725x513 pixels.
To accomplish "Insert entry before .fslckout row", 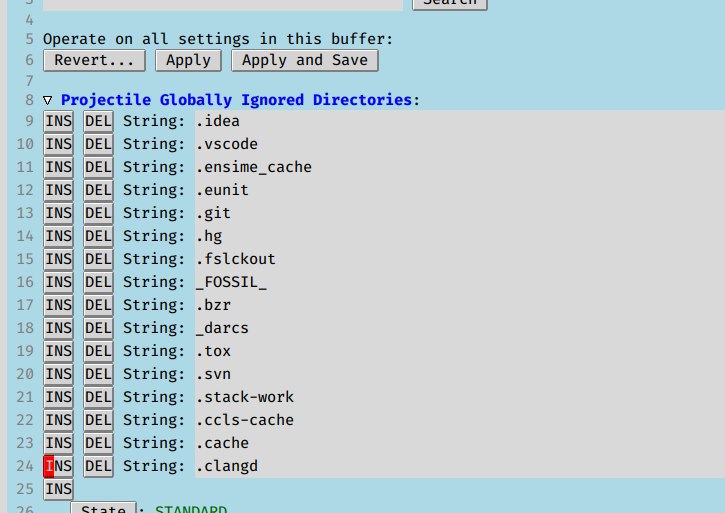I will coord(58,260).
